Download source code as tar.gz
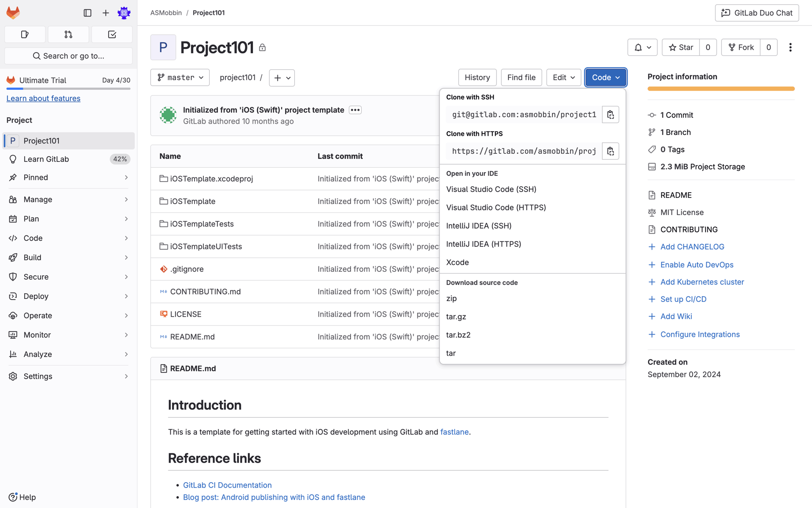Image resolution: width=812 pixels, height=508 pixels. pos(532,317)
